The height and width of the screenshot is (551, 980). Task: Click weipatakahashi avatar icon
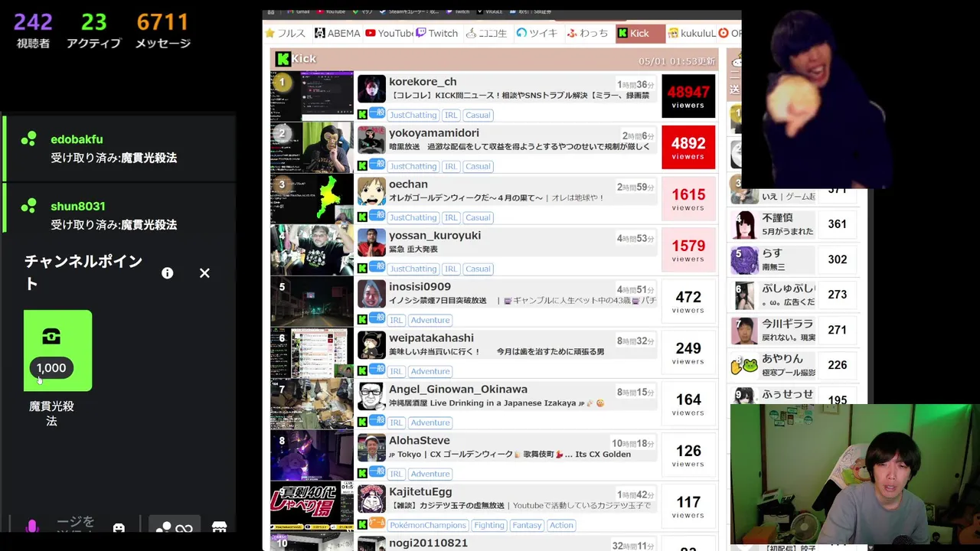[371, 345]
